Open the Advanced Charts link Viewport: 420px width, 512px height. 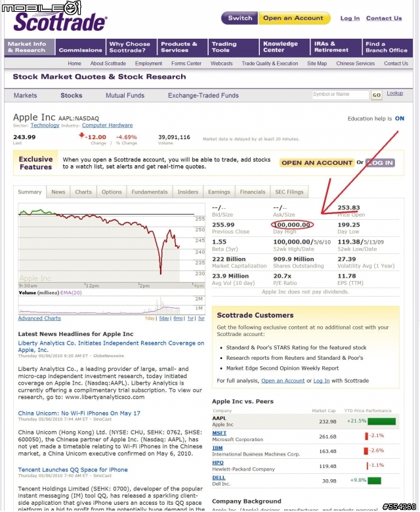pos(39,318)
